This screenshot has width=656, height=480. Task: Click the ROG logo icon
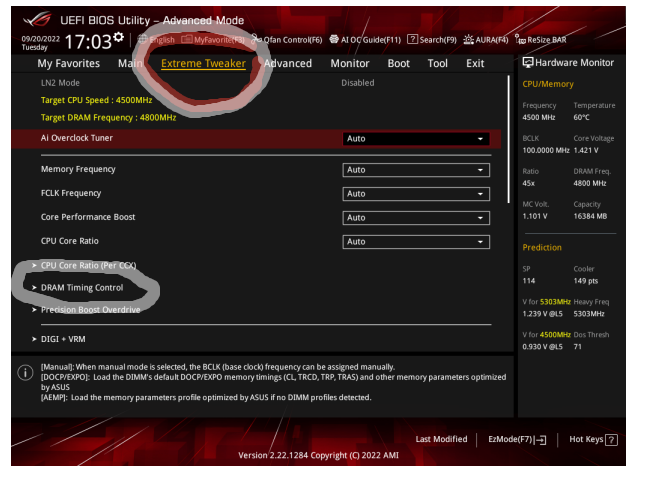click(x=37, y=20)
